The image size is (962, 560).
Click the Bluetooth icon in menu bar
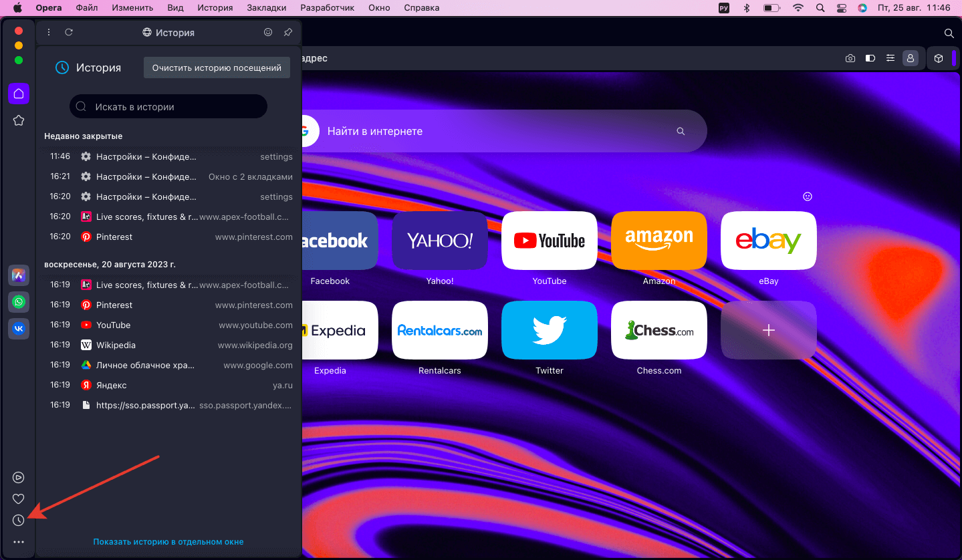point(747,8)
